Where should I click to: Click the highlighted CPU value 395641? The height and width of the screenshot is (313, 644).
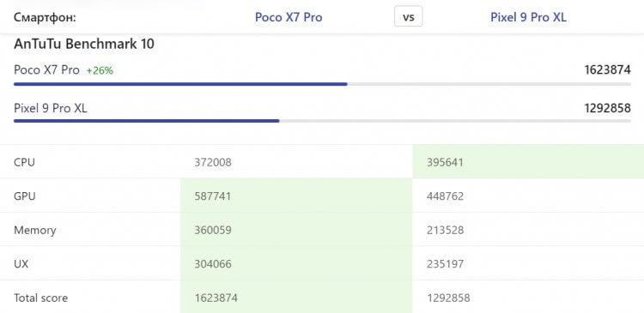445,162
